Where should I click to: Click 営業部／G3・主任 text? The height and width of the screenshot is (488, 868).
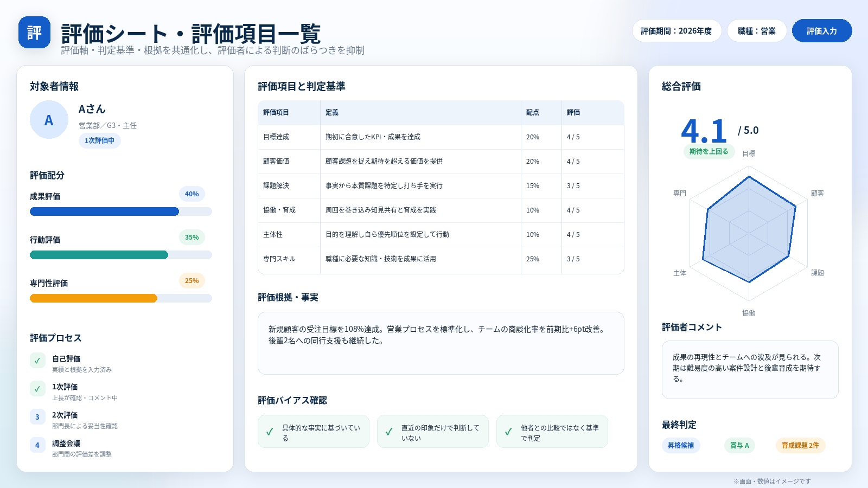tap(107, 126)
